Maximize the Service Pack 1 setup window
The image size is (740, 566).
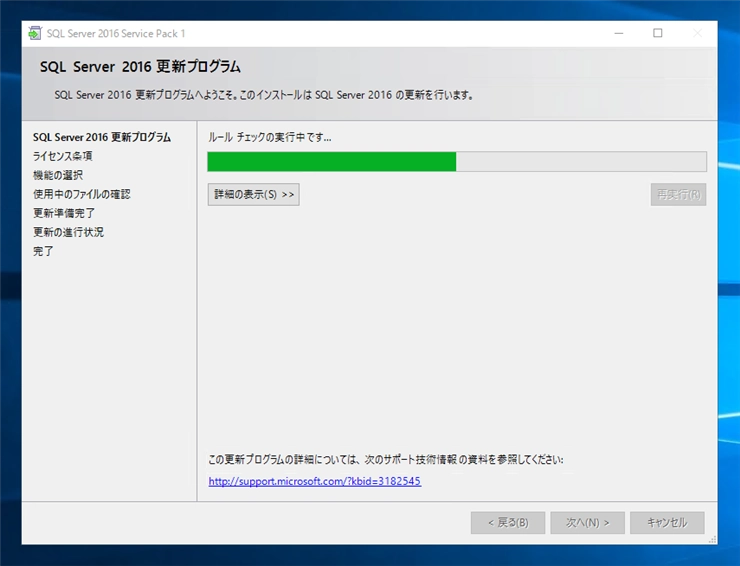pos(657,34)
